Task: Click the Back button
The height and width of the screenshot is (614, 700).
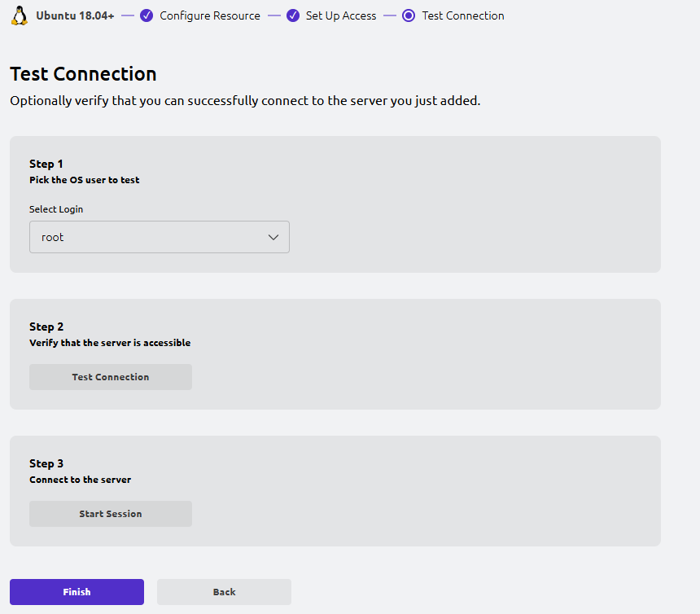Action: coord(224,592)
